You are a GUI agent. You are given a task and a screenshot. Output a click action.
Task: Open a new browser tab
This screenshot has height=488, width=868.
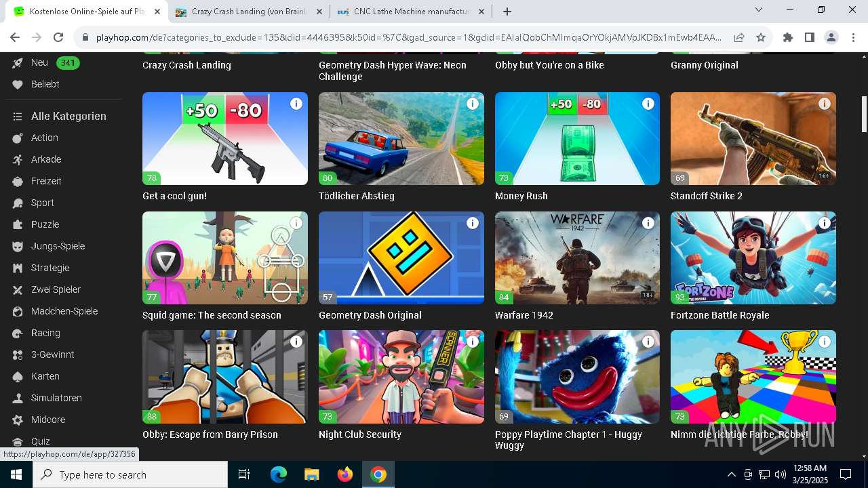coord(507,12)
